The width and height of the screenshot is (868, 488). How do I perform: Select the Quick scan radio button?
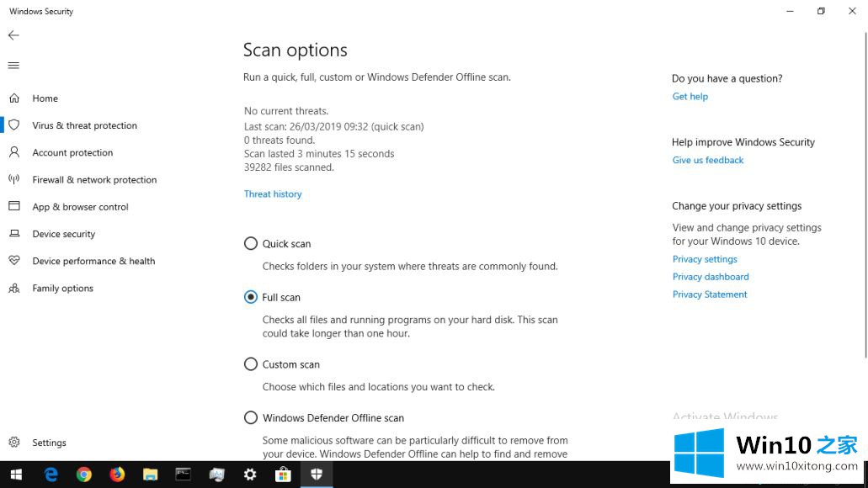point(251,243)
